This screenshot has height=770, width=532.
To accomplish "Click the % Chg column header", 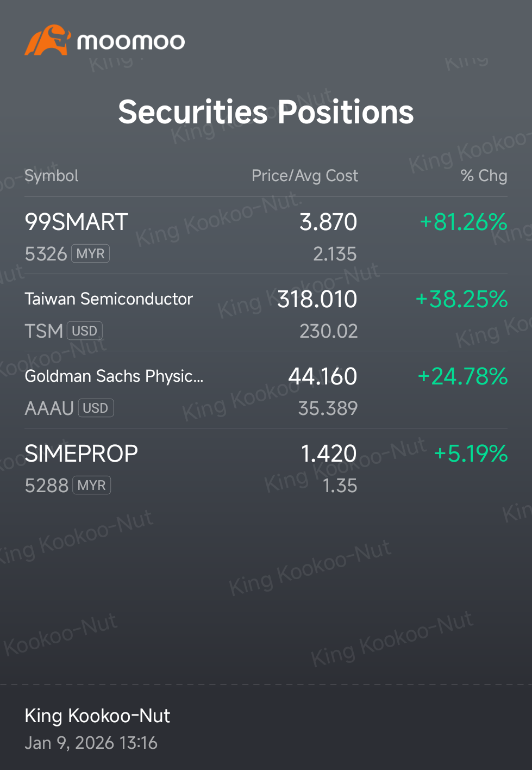I will pyautogui.click(x=484, y=176).
